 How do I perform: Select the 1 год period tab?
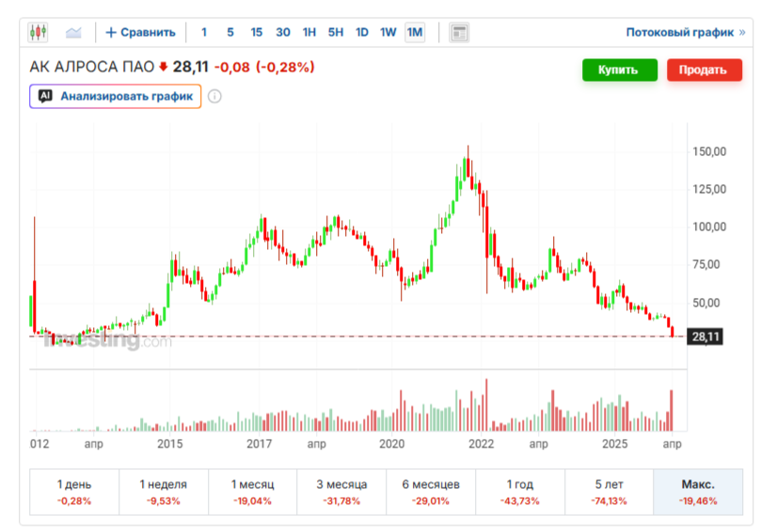520,492
